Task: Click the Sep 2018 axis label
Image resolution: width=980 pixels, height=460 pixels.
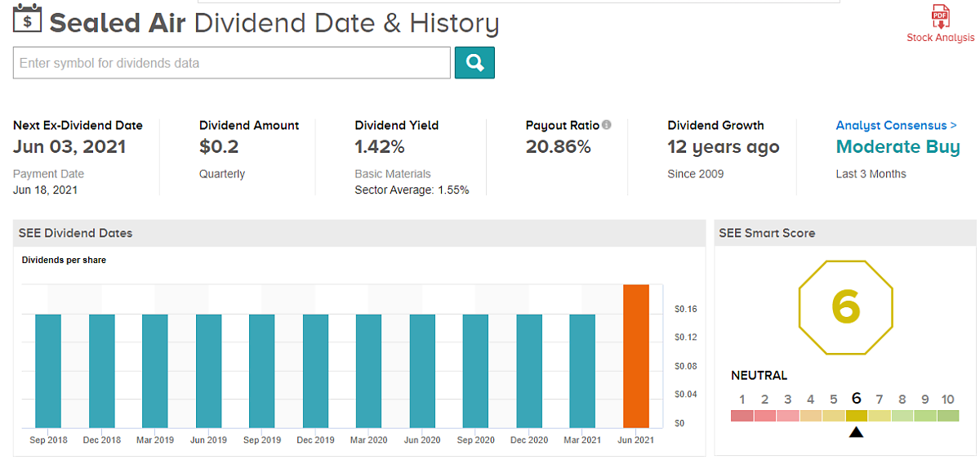Action: click(x=48, y=440)
